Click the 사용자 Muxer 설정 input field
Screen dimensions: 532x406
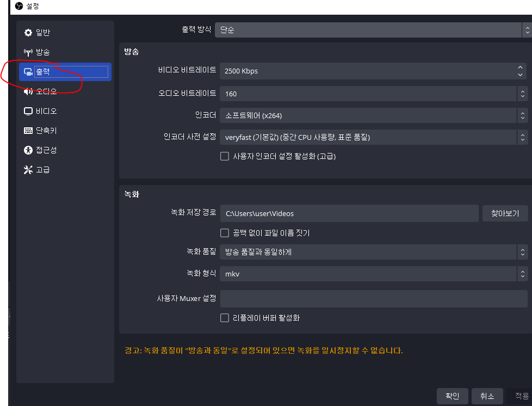point(374,299)
